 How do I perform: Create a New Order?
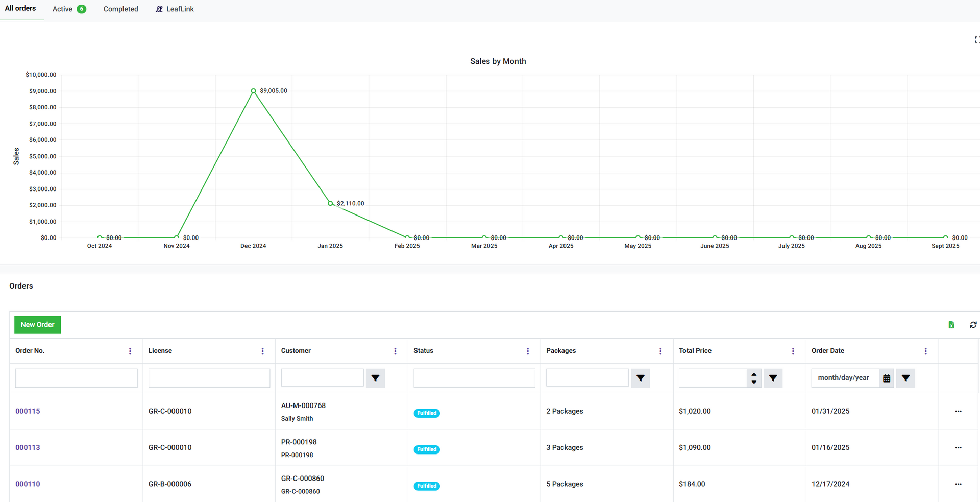pos(37,325)
